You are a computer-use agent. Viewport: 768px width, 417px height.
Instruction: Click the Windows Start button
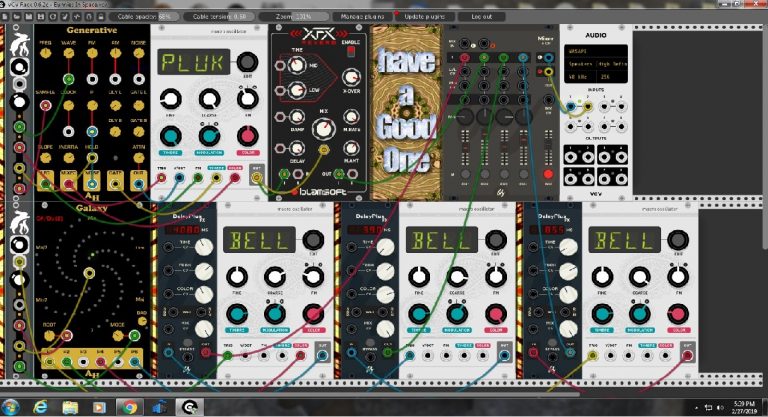click(10, 407)
